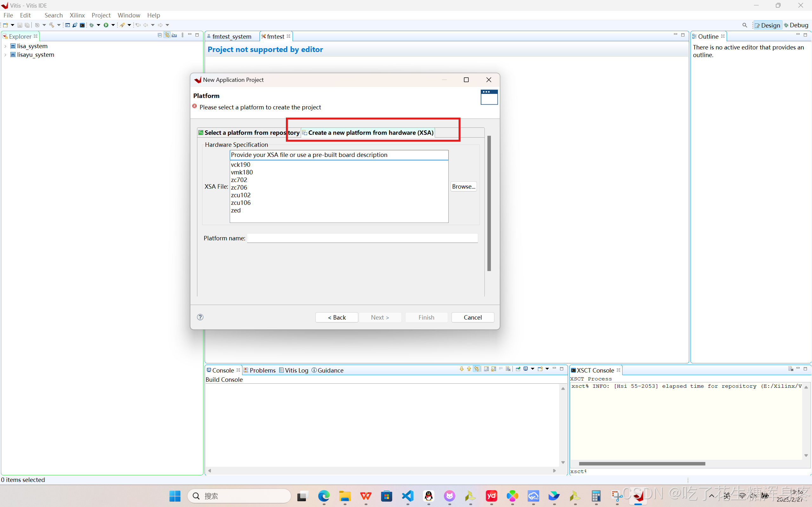The image size is (812, 507).
Task: Click Show Previous Error up arrow in Console
Action: pyautogui.click(x=469, y=369)
